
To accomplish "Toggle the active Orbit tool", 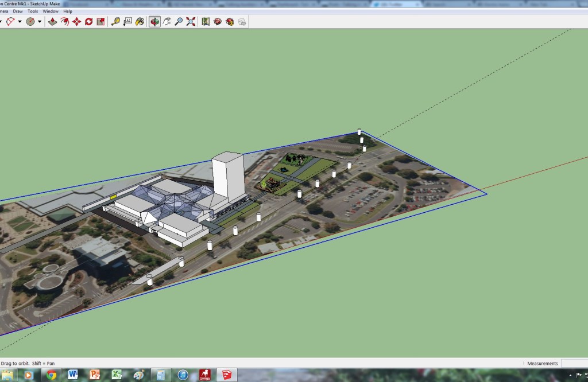I will coord(154,22).
